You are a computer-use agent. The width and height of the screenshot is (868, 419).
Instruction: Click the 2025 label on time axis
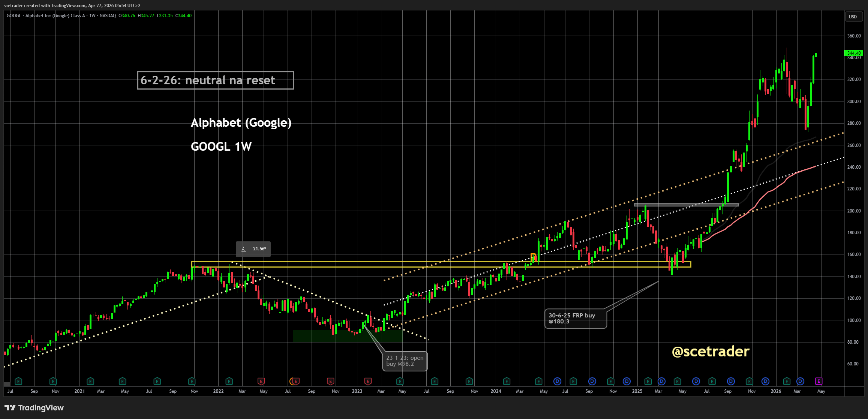[637, 391]
